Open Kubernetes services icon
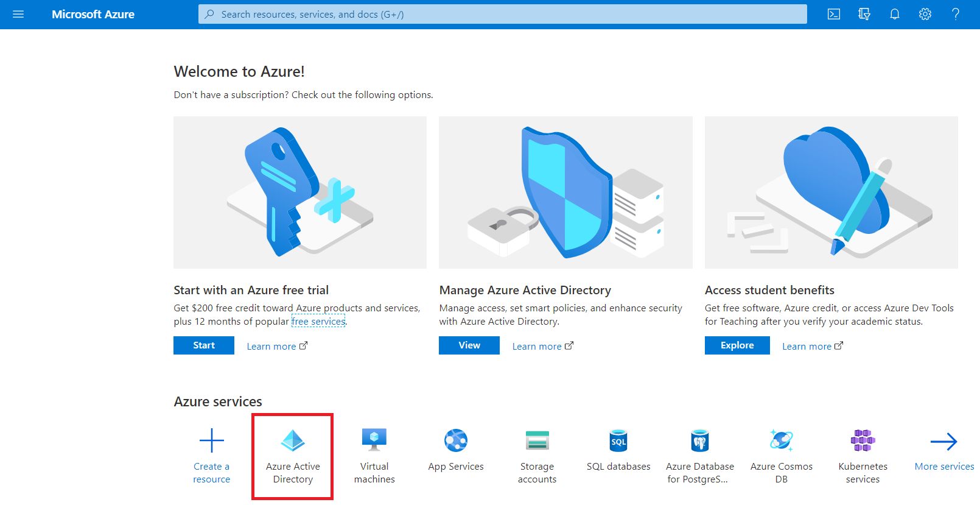This screenshot has height=505, width=980. point(863,440)
